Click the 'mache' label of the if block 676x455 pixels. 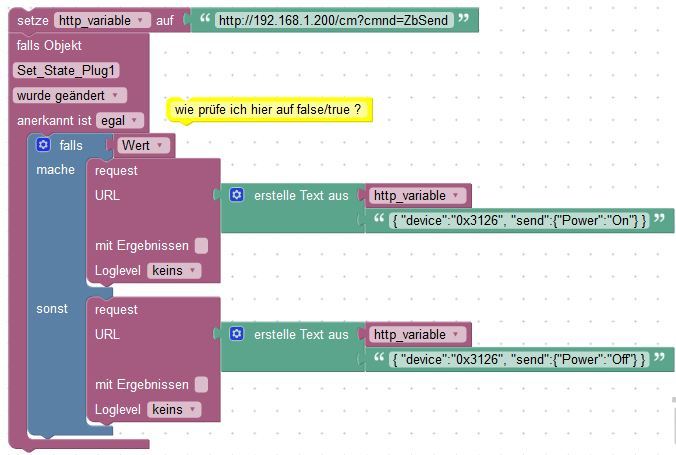click(55, 170)
